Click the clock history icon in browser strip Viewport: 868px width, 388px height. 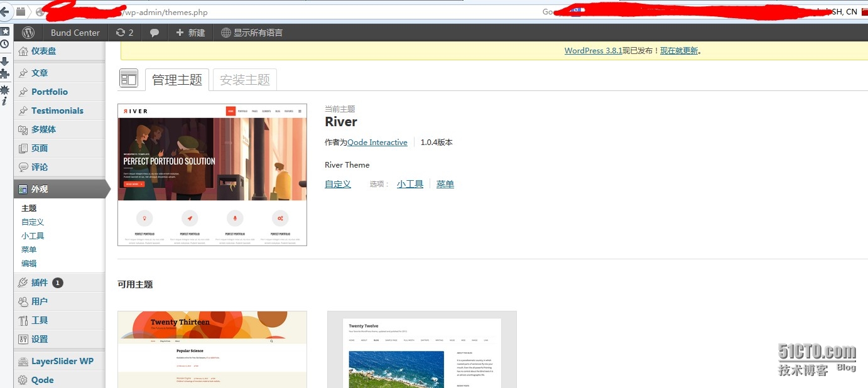5,44
